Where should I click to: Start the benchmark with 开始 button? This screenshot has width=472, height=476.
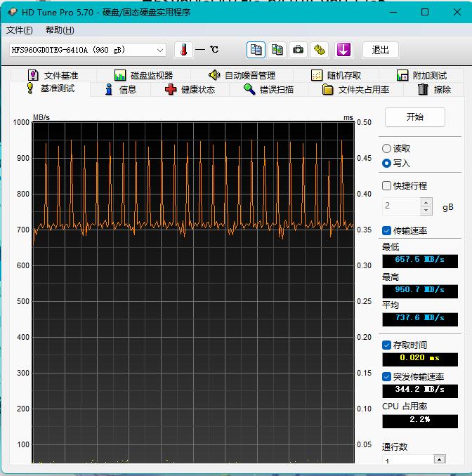click(415, 117)
